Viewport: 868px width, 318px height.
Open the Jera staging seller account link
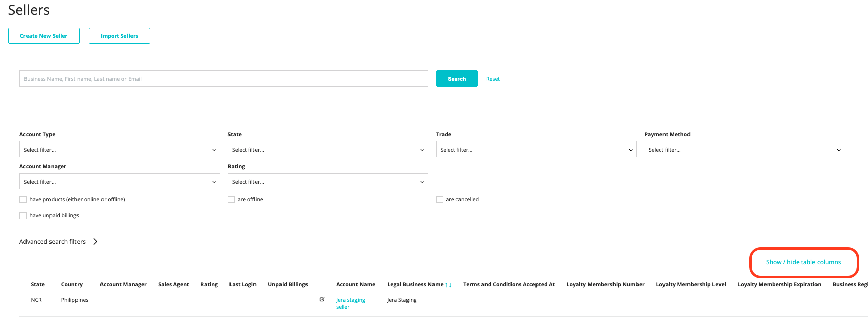click(350, 303)
